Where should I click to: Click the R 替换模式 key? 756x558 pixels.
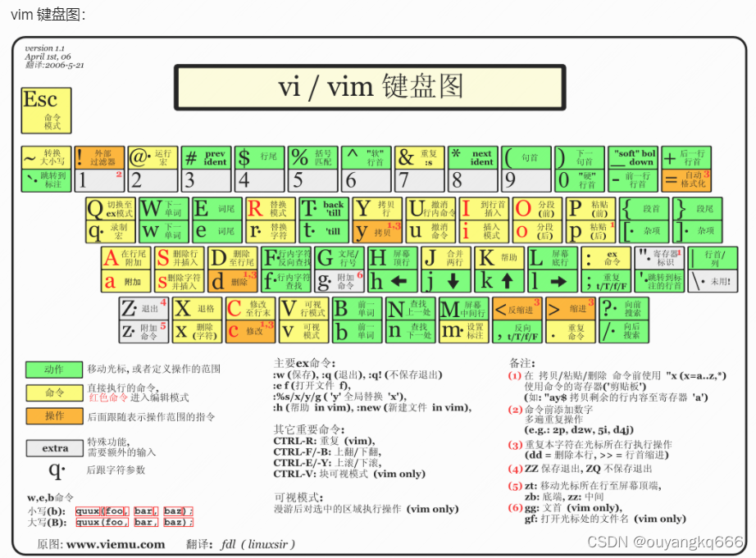(271, 209)
